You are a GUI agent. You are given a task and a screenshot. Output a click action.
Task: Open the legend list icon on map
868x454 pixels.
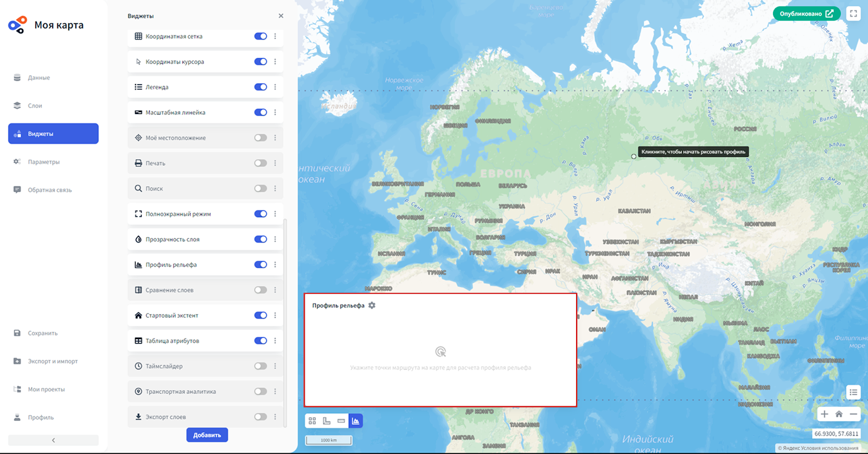point(853,392)
